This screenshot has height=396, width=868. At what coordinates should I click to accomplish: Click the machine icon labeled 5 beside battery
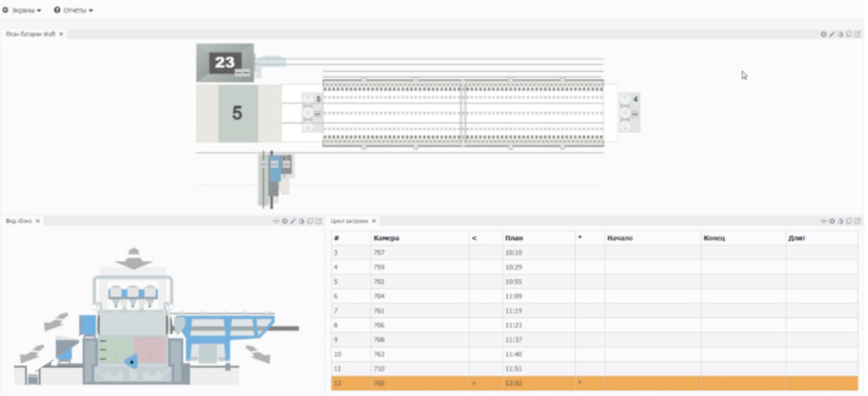click(x=312, y=113)
